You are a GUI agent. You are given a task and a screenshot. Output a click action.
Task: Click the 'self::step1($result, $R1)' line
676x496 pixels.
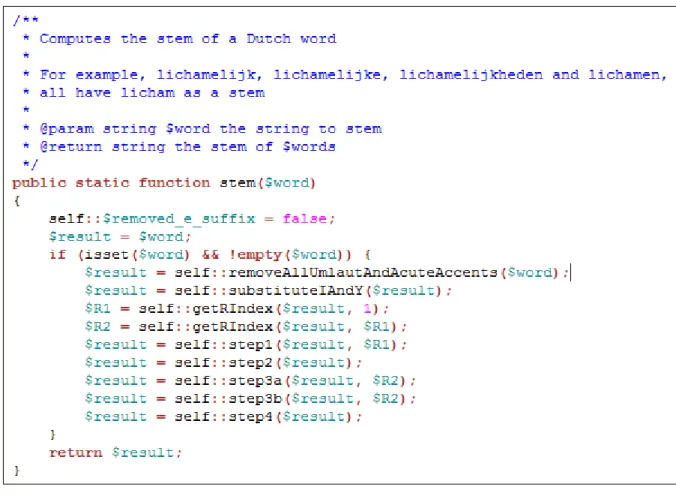point(246,345)
